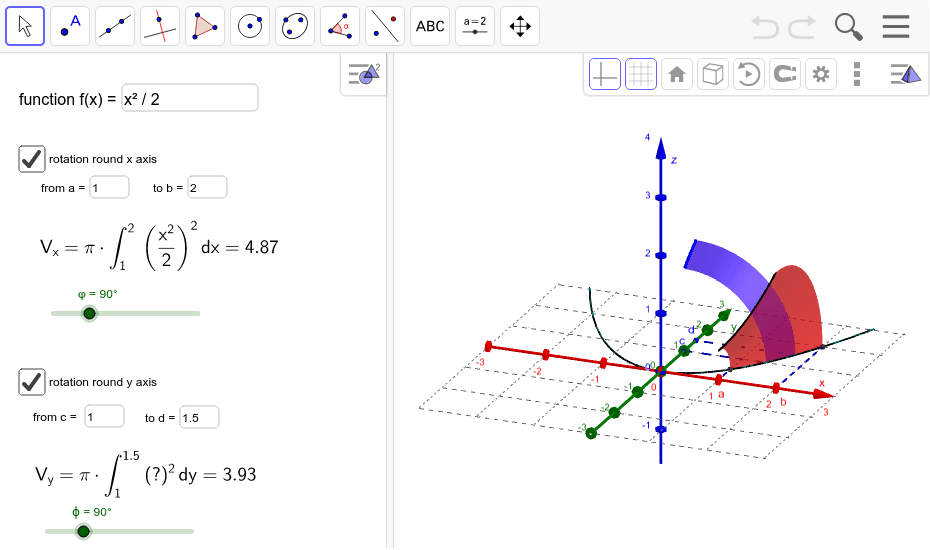Select the Perpendicular Line tool
The image size is (930, 550).
pos(160,26)
